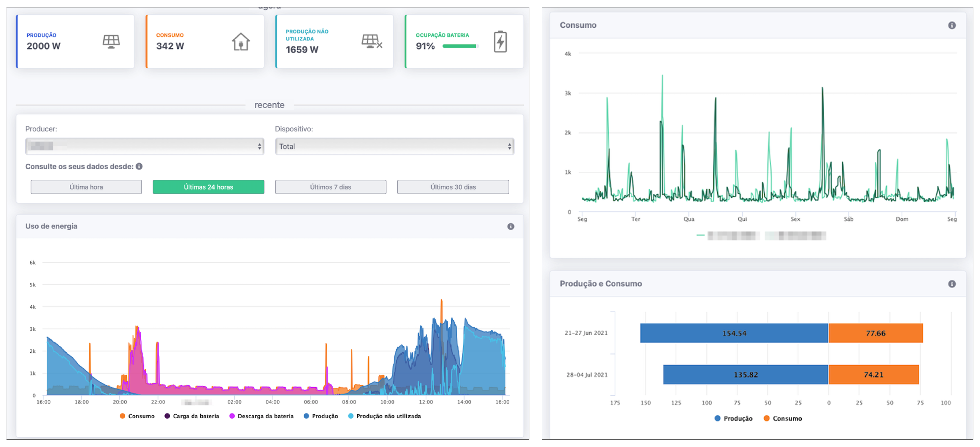
Task: Select the Última hora time range
Action: [x=86, y=187]
